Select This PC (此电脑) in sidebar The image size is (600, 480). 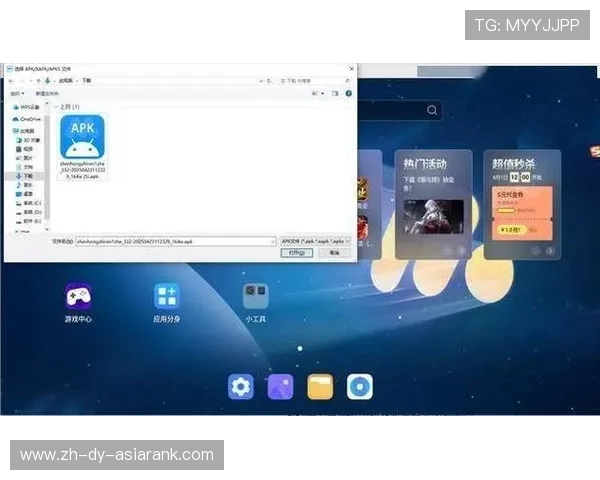coord(24,131)
